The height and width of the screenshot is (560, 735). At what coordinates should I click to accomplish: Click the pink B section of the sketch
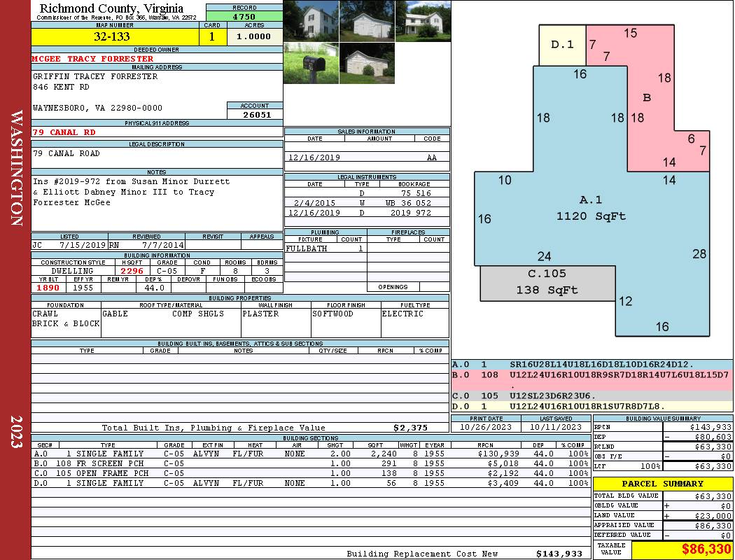(647, 97)
